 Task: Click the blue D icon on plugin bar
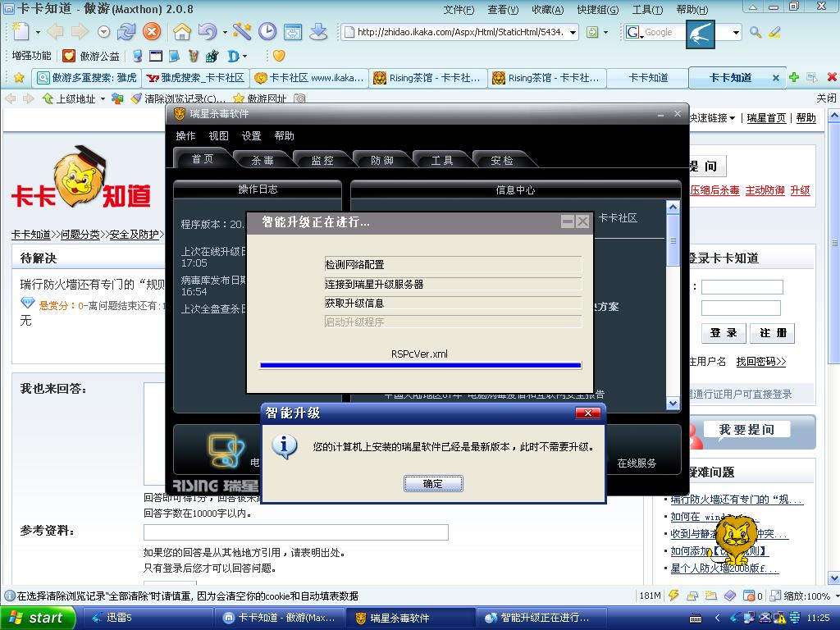[x=233, y=55]
